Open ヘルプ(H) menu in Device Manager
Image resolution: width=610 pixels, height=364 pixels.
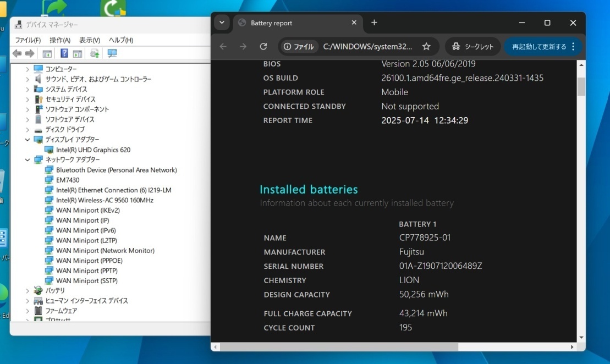pyautogui.click(x=121, y=40)
